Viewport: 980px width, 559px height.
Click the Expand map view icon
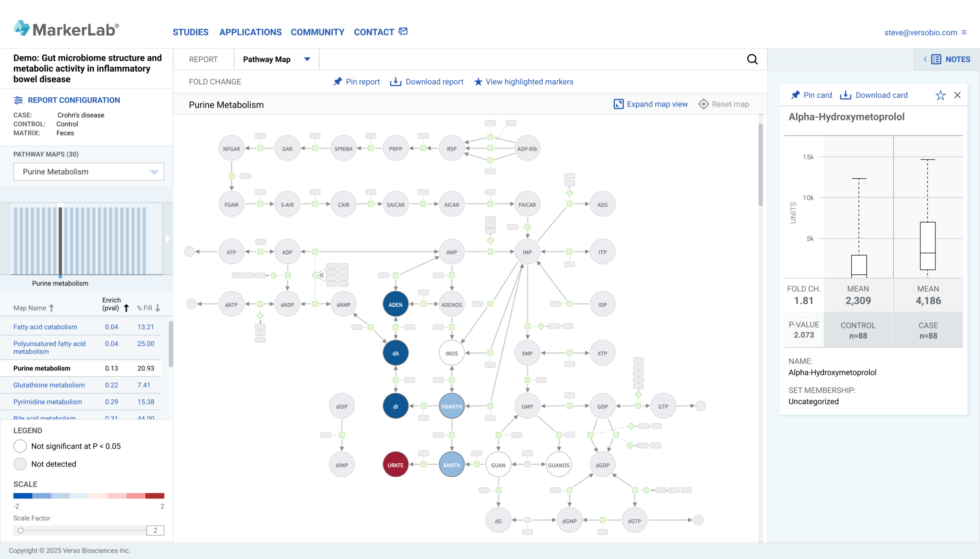pyautogui.click(x=618, y=104)
